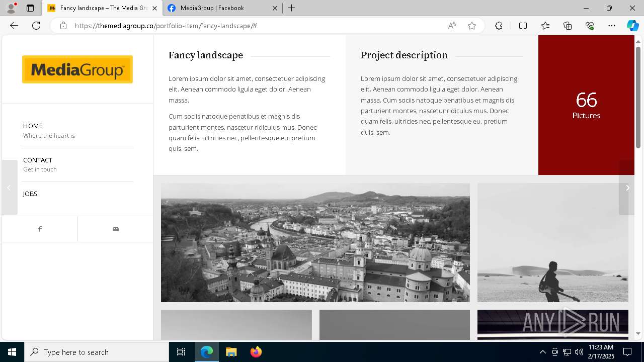
Task: Add this page to favorites
Action: tap(472, 26)
